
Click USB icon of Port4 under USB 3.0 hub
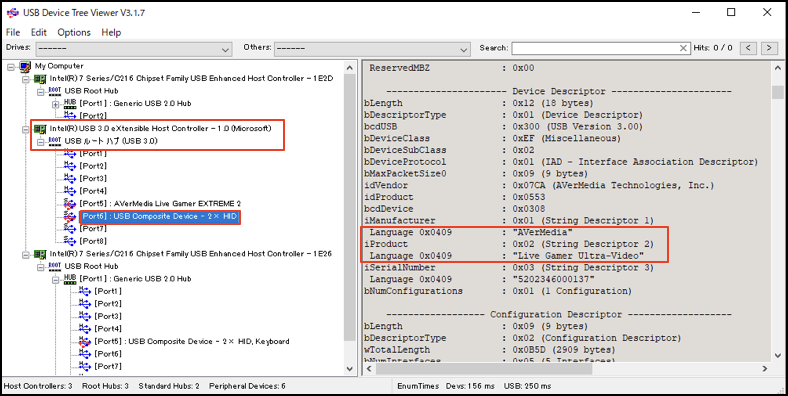coord(70,191)
